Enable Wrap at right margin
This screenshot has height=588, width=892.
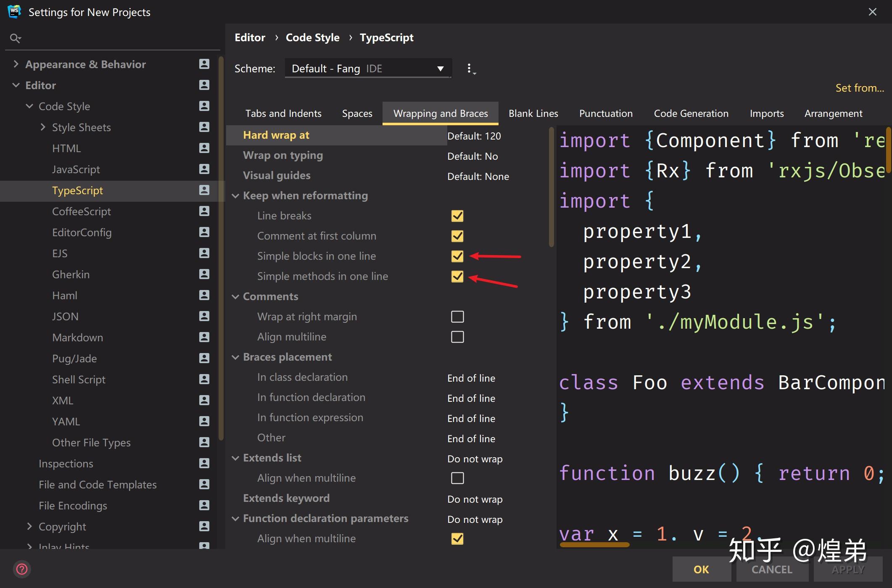pyautogui.click(x=457, y=316)
